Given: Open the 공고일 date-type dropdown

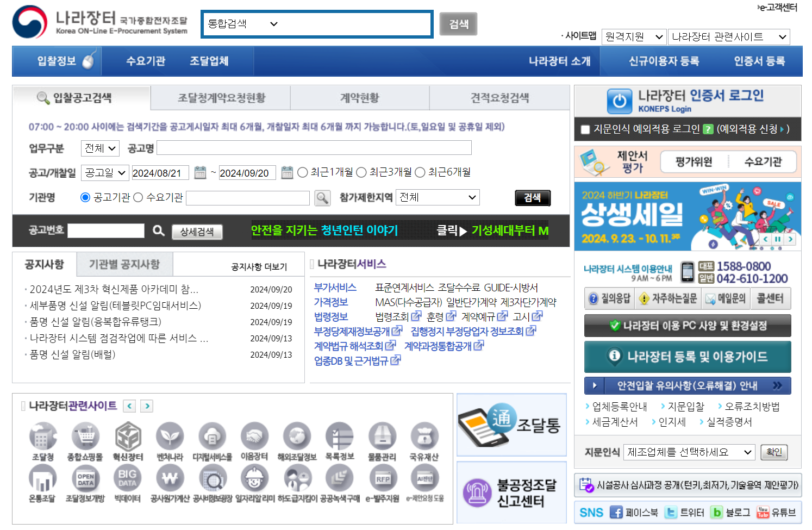Looking at the screenshot, I should (105, 173).
